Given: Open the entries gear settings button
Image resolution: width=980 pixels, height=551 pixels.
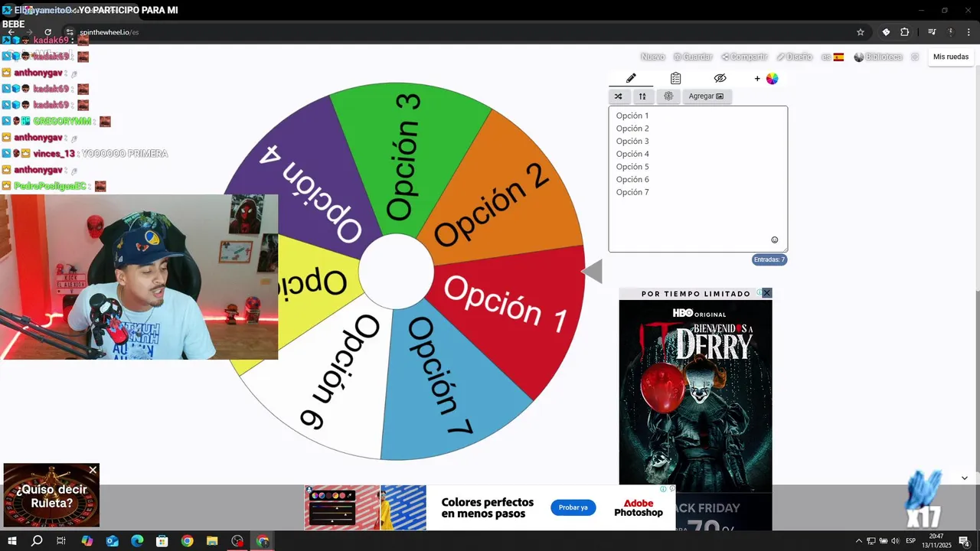Looking at the screenshot, I should click(x=668, y=96).
